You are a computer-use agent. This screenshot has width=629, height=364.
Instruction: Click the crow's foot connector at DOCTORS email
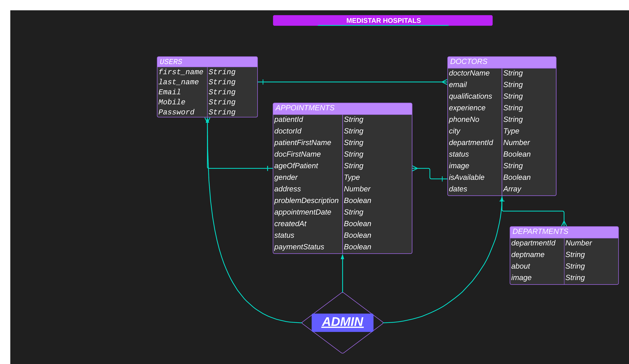click(x=445, y=82)
